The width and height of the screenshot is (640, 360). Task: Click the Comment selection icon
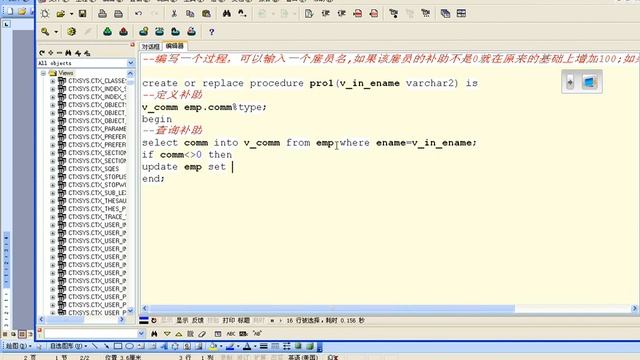pos(358,14)
